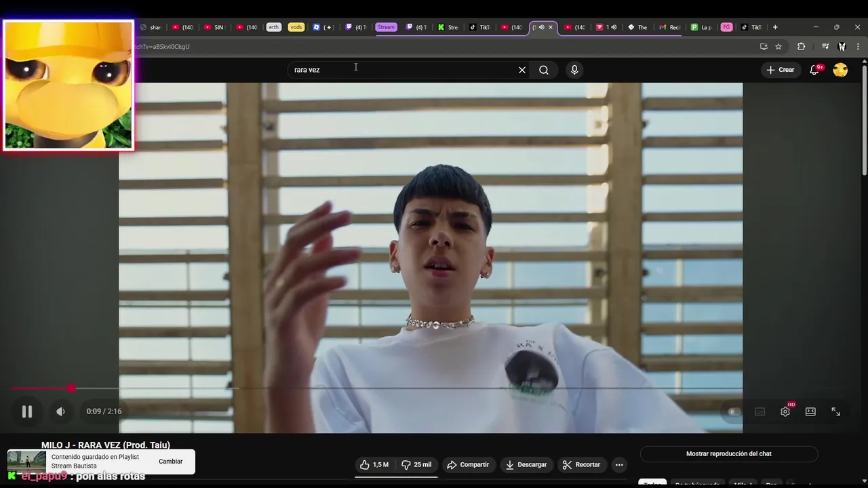Like the video with 1,5 M thumbs-up
The image size is (868, 488).
374,464
